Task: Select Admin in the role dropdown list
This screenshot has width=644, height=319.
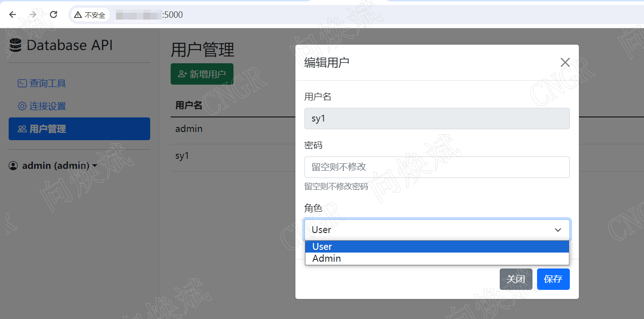Action: pyautogui.click(x=326, y=258)
